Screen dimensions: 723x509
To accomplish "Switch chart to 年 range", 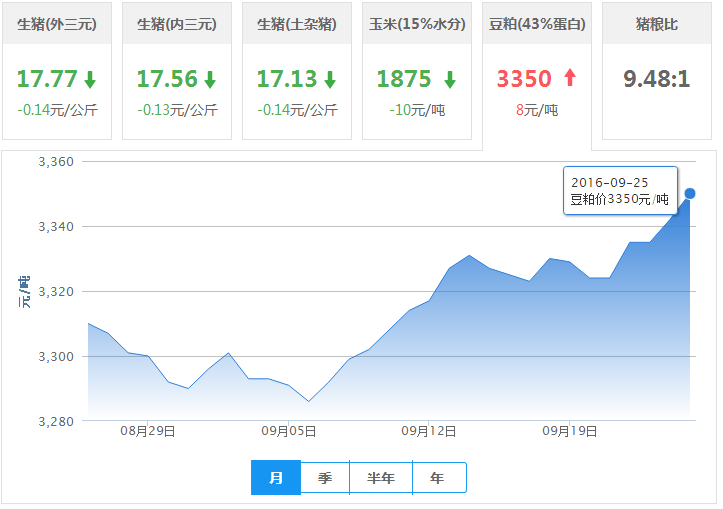I will (439, 478).
